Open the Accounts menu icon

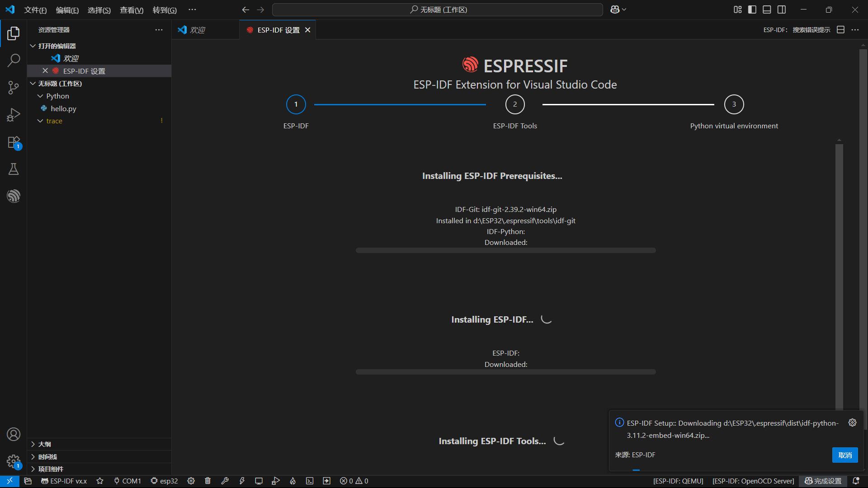coord(14,434)
